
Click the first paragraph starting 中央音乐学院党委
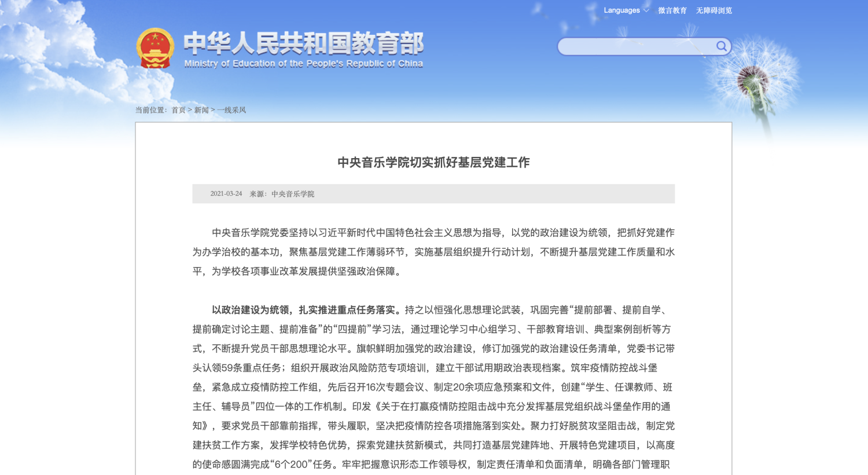click(x=433, y=252)
